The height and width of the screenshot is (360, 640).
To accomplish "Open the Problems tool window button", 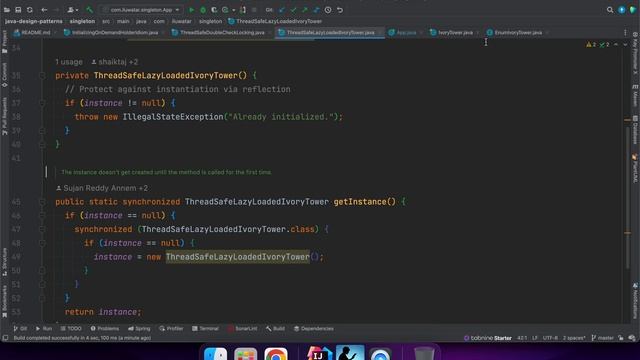I will click(x=104, y=329).
